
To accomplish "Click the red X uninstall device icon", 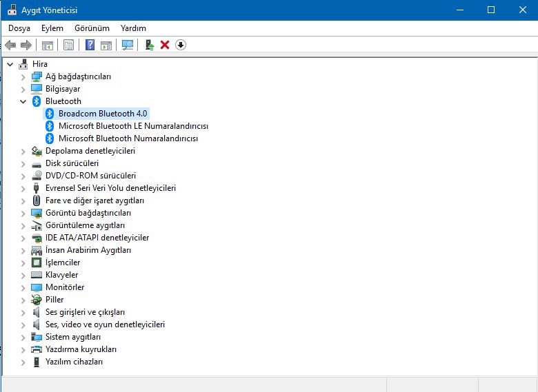I will (x=165, y=45).
